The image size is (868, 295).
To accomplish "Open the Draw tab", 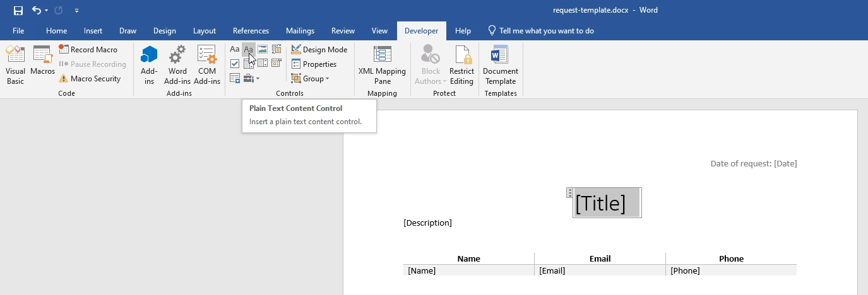I will (128, 31).
